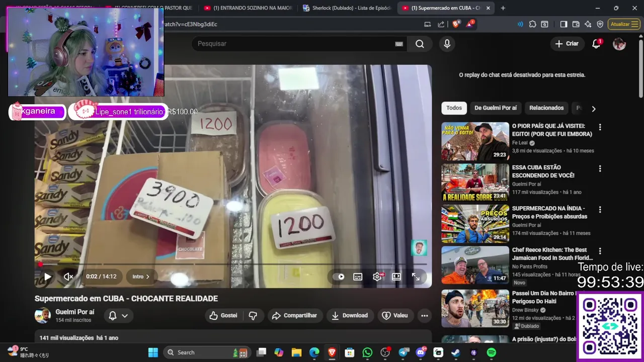Open the Compartilhar share dialog
The width and height of the screenshot is (644, 362).
pos(294,315)
